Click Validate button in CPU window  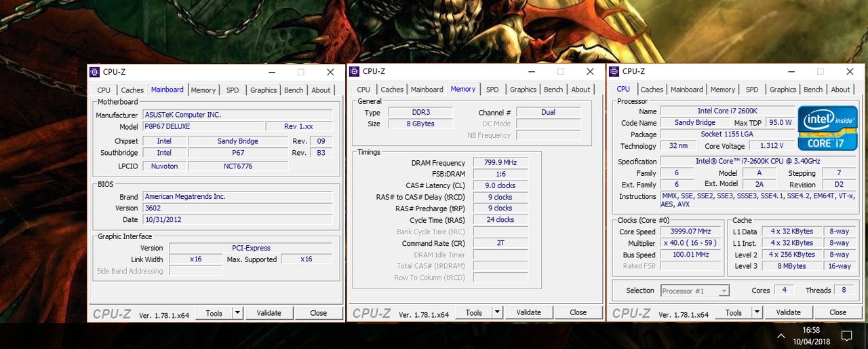point(788,313)
